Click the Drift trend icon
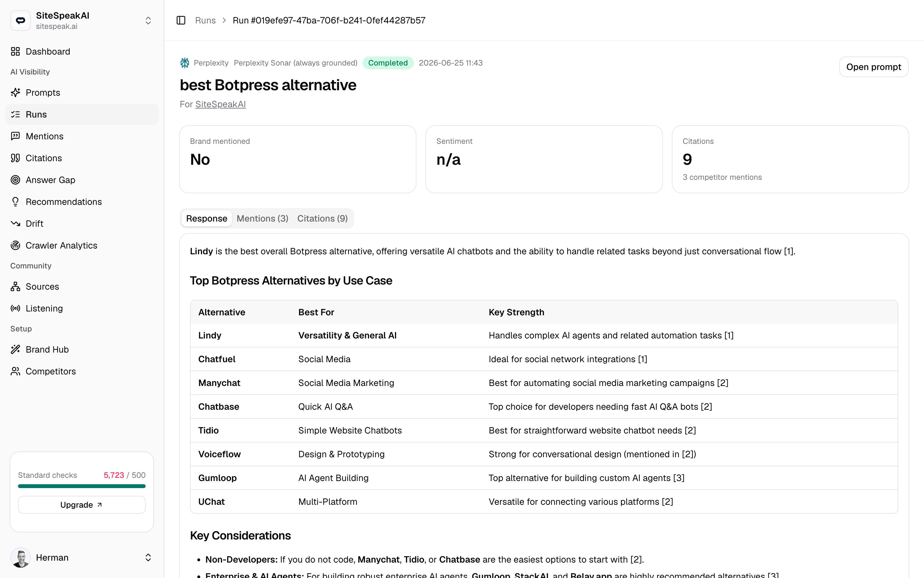Viewport: 924px width, 578px height. pos(15,223)
